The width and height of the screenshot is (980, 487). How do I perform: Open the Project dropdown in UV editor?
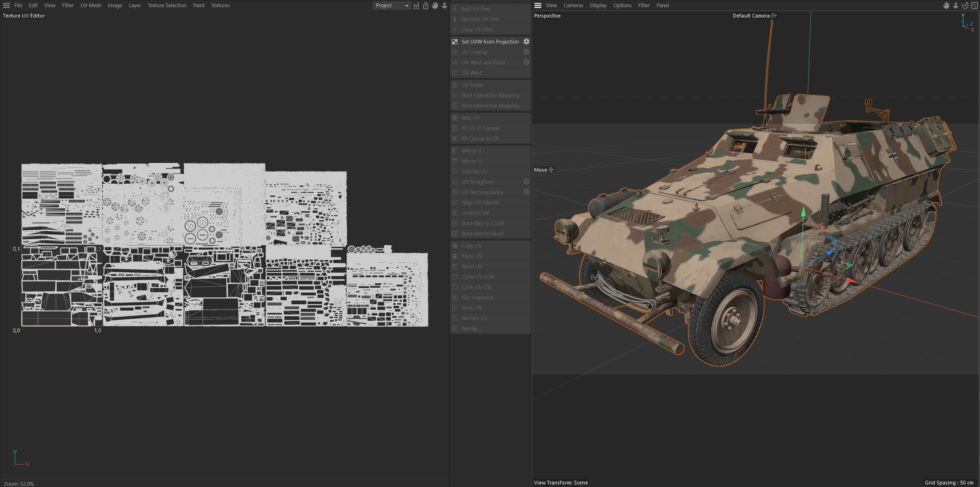click(392, 5)
